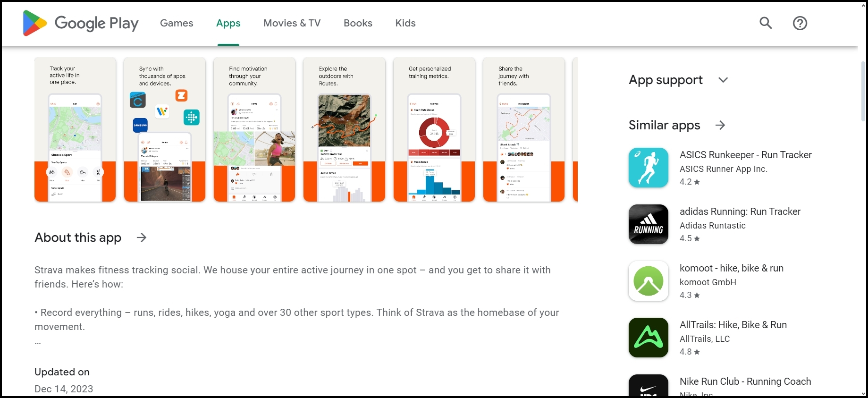The width and height of the screenshot is (868, 398).
Task: Open the Kids tab
Action: pyautogui.click(x=405, y=23)
